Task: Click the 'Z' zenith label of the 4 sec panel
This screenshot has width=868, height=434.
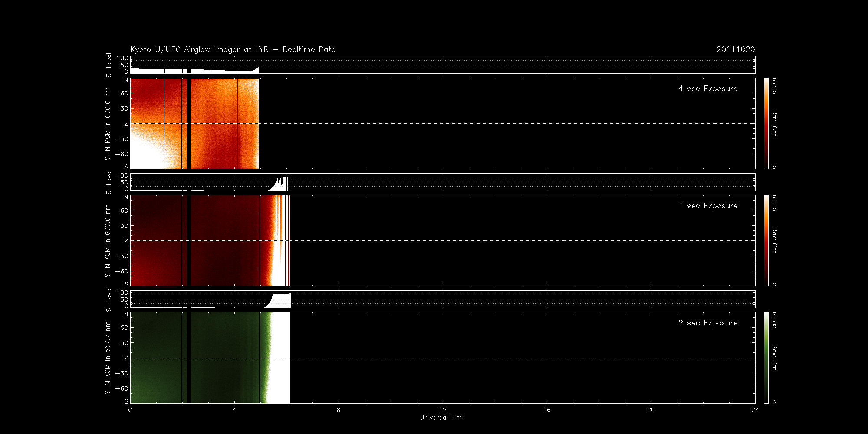Action: click(x=126, y=124)
